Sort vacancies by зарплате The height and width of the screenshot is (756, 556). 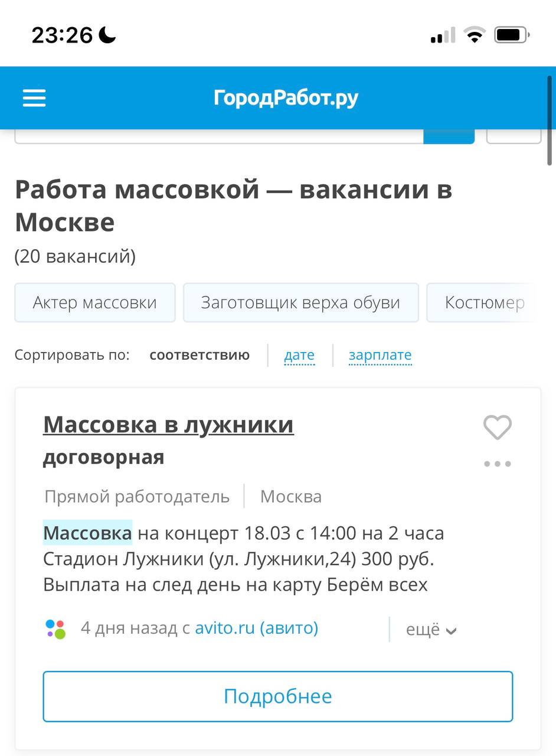pos(380,355)
